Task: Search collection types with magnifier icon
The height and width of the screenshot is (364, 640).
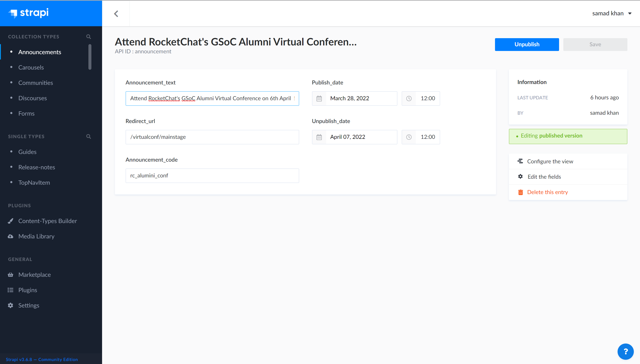Action: point(88,36)
